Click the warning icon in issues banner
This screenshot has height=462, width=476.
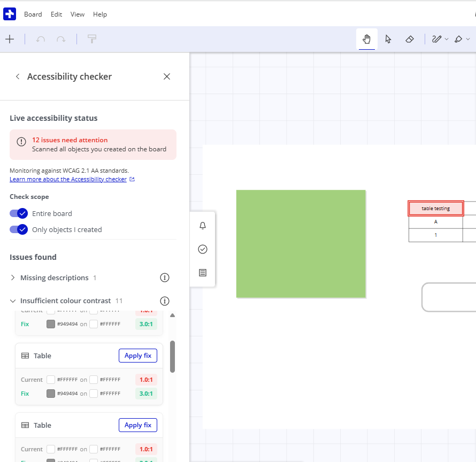click(21, 142)
